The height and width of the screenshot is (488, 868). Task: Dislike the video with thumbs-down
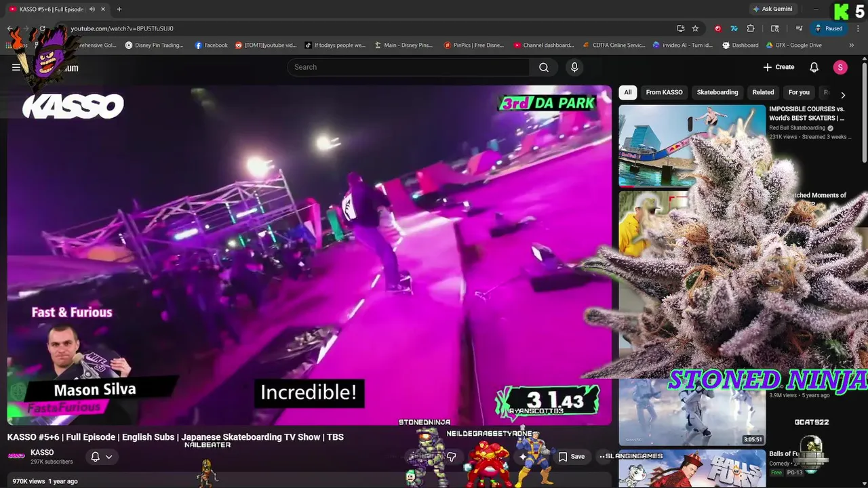(x=452, y=457)
